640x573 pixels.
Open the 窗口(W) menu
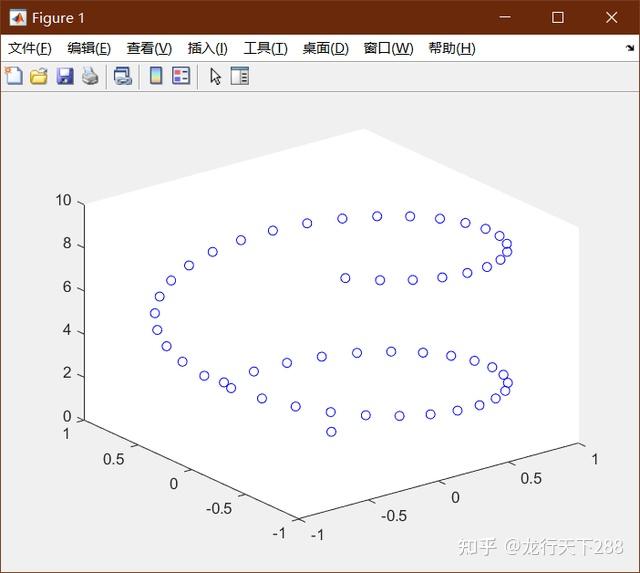point(388,48)
